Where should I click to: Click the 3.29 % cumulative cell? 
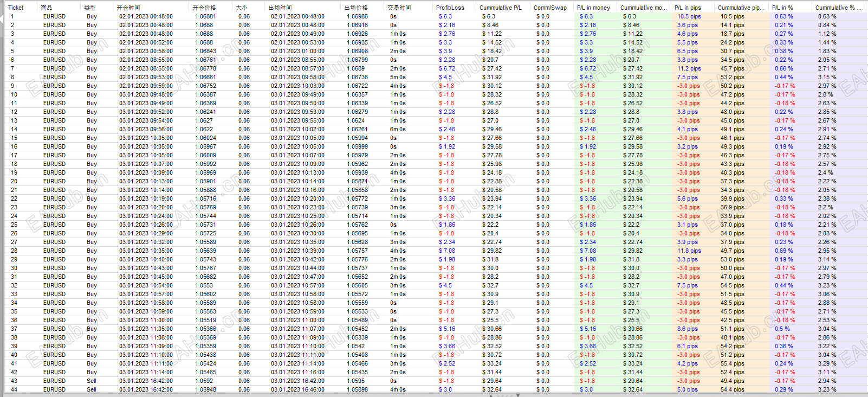[x=827, y=363]
